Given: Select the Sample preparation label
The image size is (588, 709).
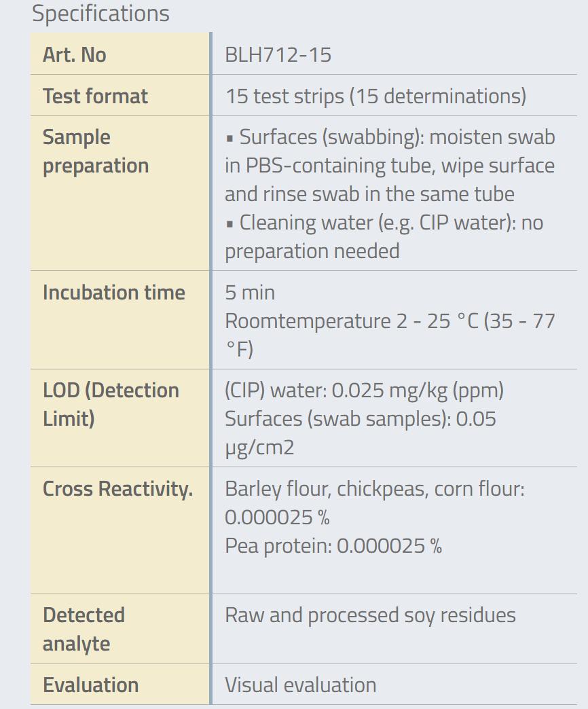Looking at the screenshot, I should pyautogui.click(x=95, y=151).
